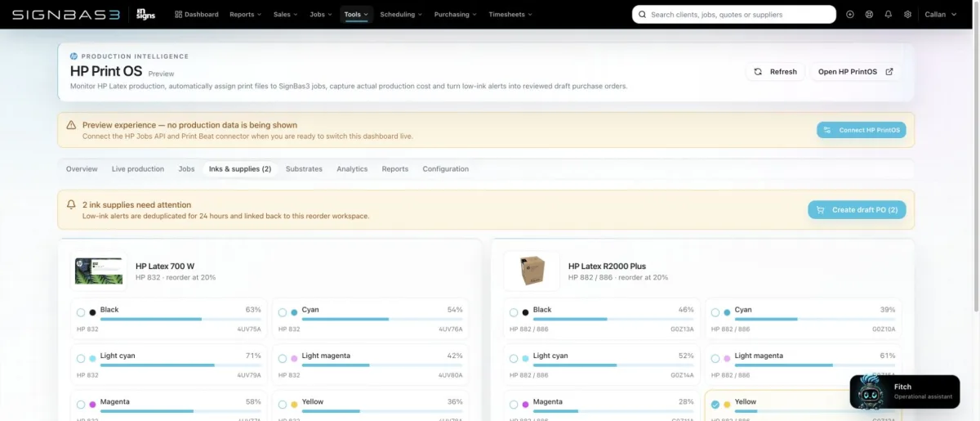Expand the Reports menu in top nav

[x=246, y=14]
